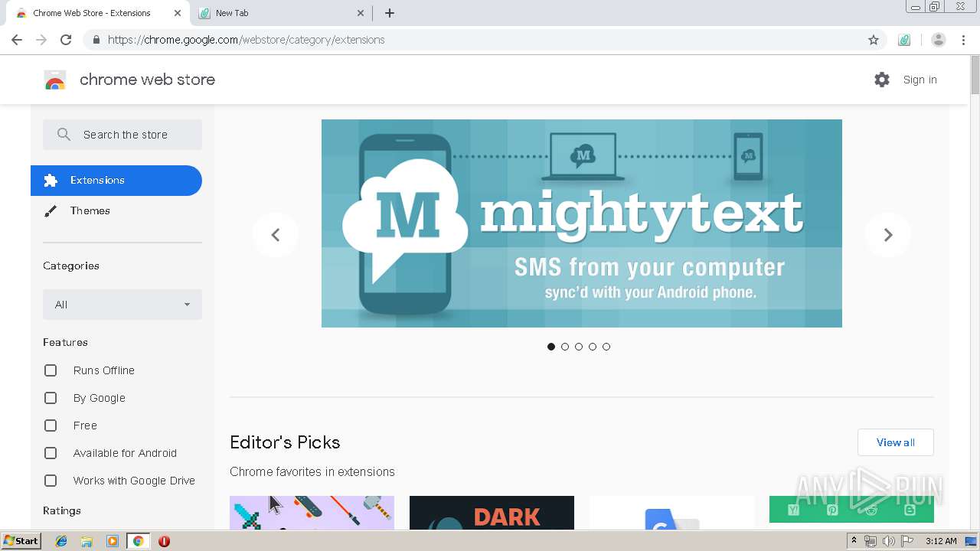The width and height of the screenshot is (980, 551).
Task: Open the green extension icon in toolbar
Action: pos(904,40)
